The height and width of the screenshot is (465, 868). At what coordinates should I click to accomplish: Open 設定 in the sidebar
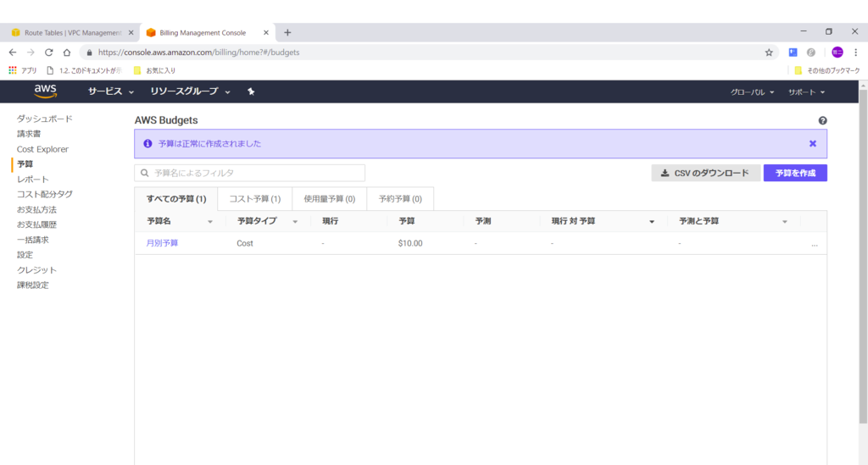pos(25,255)
